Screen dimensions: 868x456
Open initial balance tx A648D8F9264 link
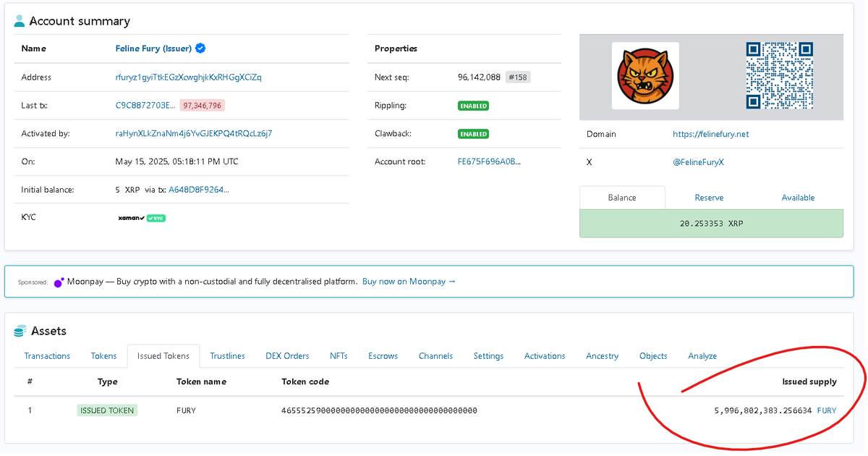tap(200, 190)
